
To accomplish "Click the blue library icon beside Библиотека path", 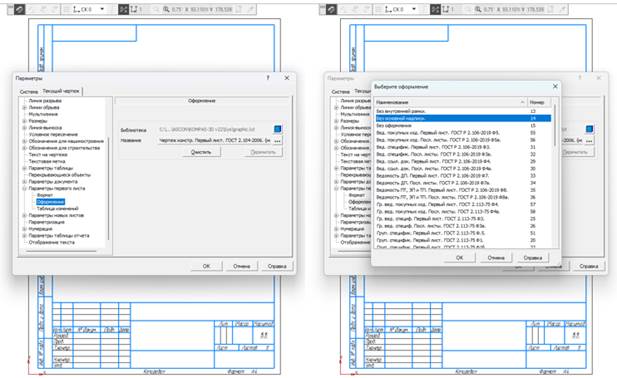I will point(277,129).
